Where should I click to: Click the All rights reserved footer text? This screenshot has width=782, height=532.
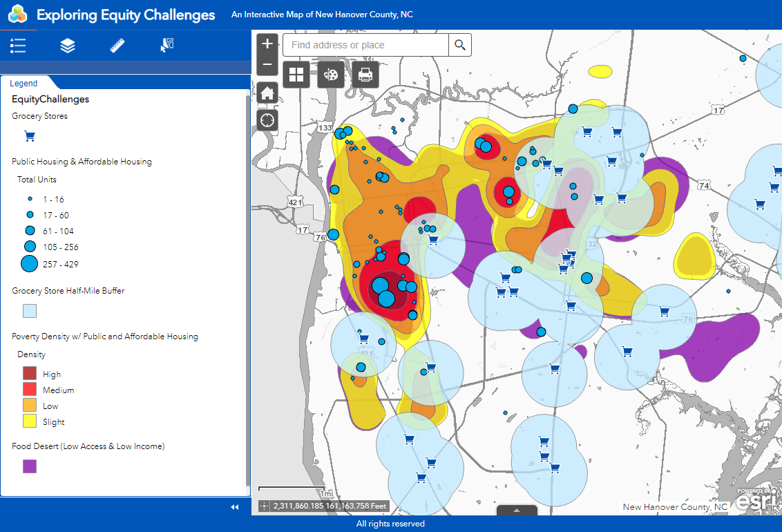click(390, 524)
